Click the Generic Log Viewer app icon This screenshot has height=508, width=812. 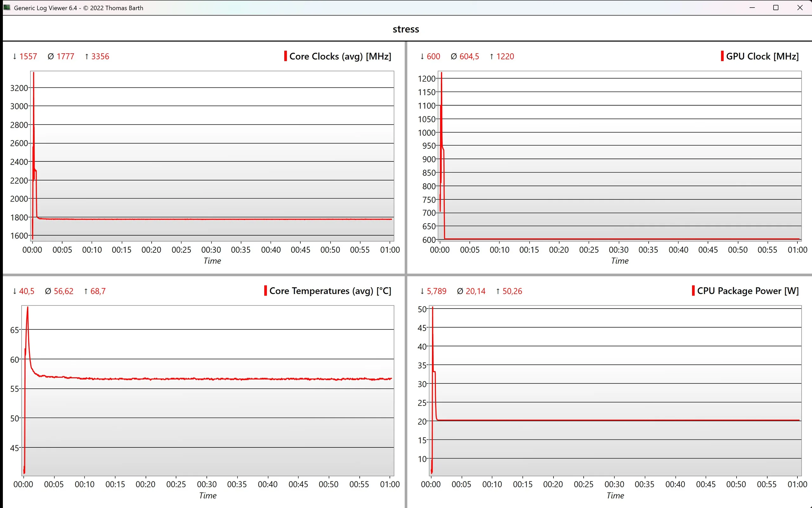(7, 7)
